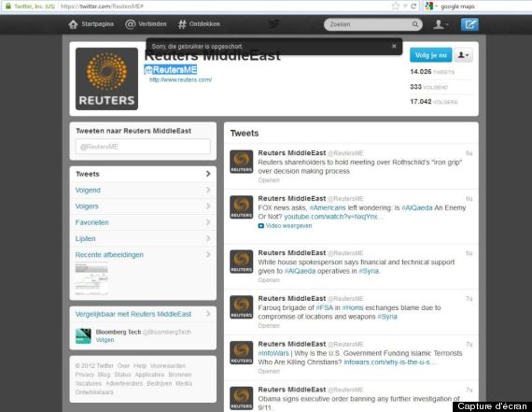The height and width of the screenshot is (412, 532).
Task: Click chevron beside Lijsten
Action: (208, 238)
